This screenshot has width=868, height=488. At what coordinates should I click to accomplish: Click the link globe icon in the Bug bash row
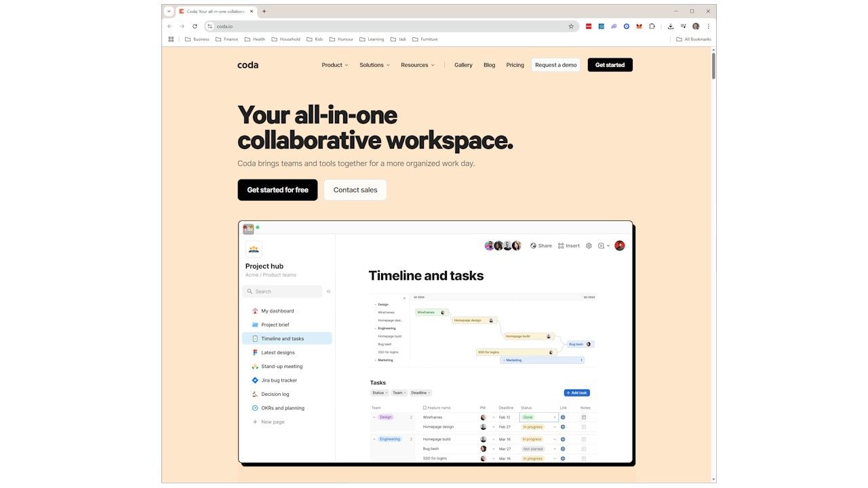tap(563, 449)
